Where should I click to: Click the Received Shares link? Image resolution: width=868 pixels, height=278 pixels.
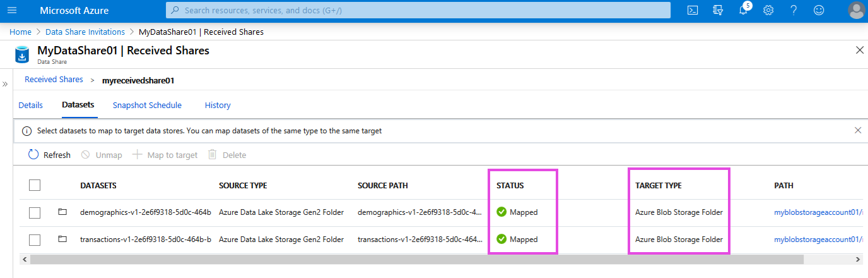coord(54,80)
